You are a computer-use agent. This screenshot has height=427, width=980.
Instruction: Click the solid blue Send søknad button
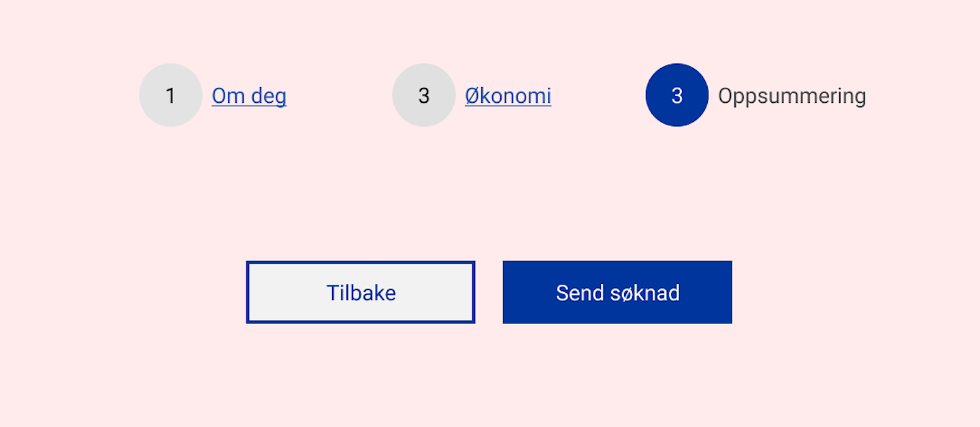[x=617, y=292]
